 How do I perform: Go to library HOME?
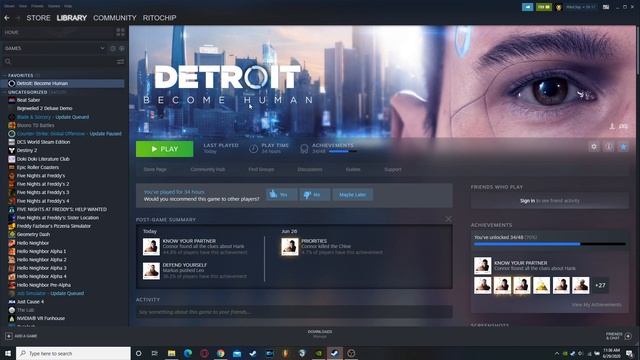pyautogui.click(x=11, y=32)
